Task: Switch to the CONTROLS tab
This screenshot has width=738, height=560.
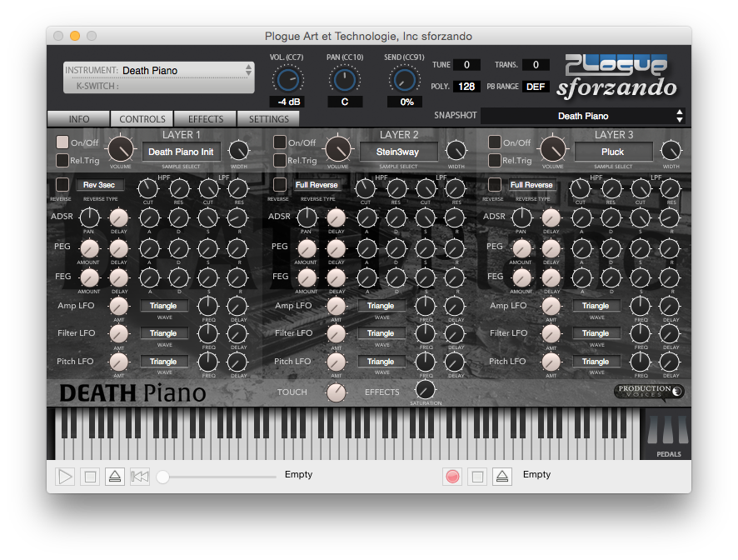Action: point(142,119)
